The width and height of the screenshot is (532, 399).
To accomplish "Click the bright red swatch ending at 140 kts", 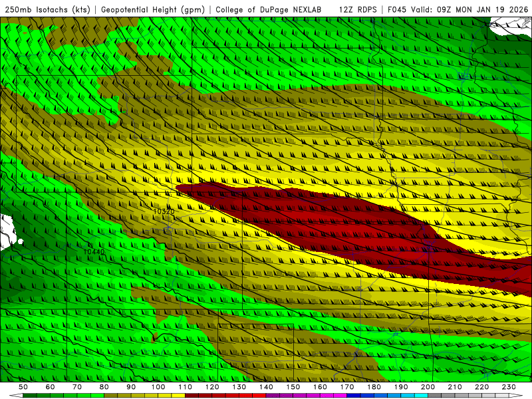I will [x=259, y=396].
